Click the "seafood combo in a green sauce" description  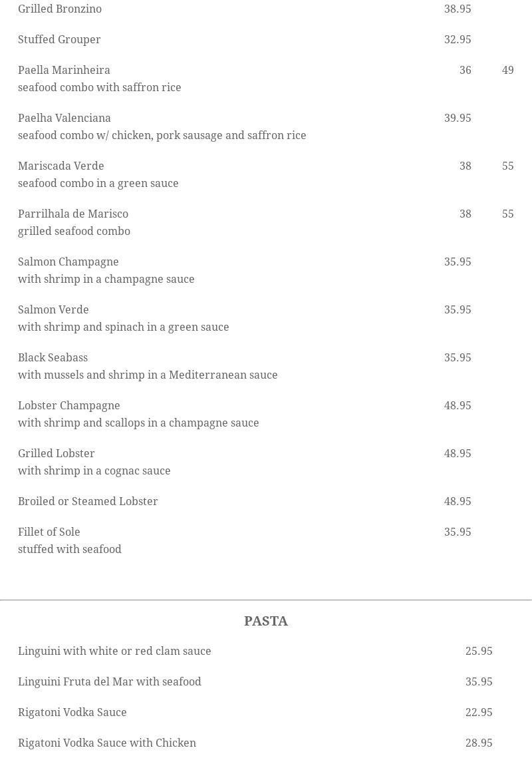[98, 184]
